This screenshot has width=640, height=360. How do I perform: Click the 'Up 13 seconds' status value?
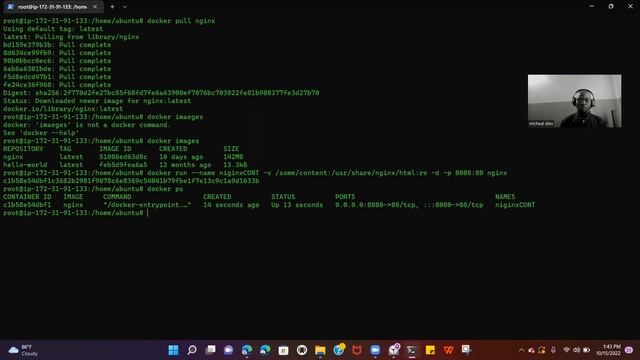pyautogui.click(x=297, y=205)
